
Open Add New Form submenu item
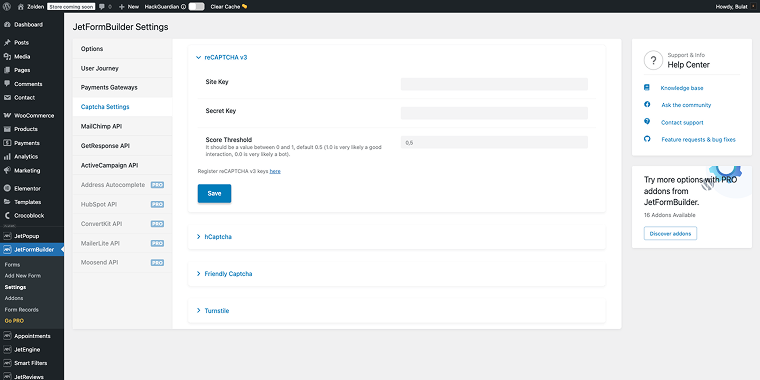pyautogui.click(x=23, y=276)
